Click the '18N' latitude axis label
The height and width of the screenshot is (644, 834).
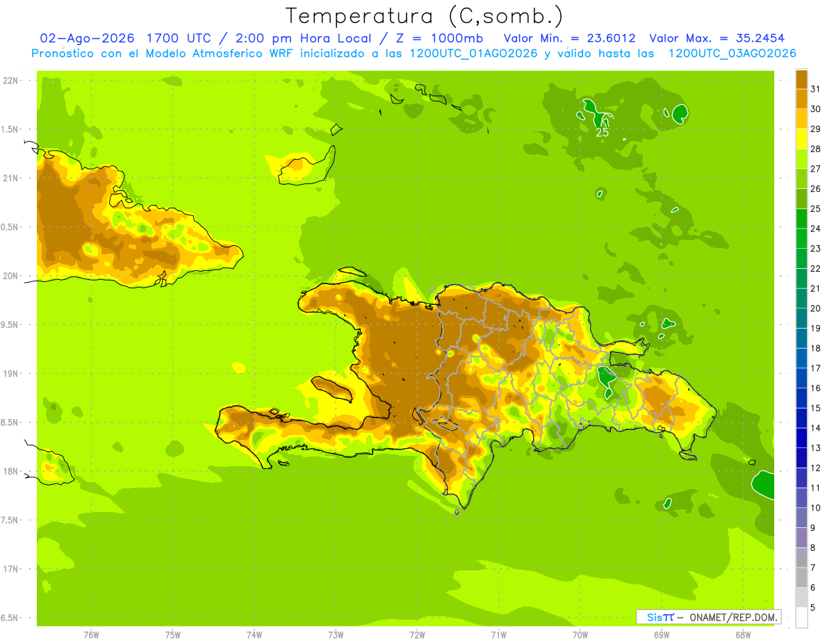coord(10,471)
